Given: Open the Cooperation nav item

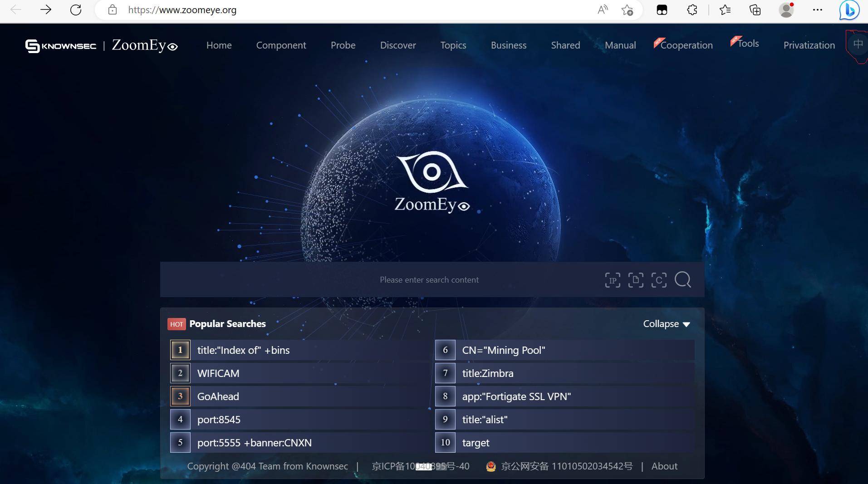Looking at the screenshot, I should tap(687, 45).
